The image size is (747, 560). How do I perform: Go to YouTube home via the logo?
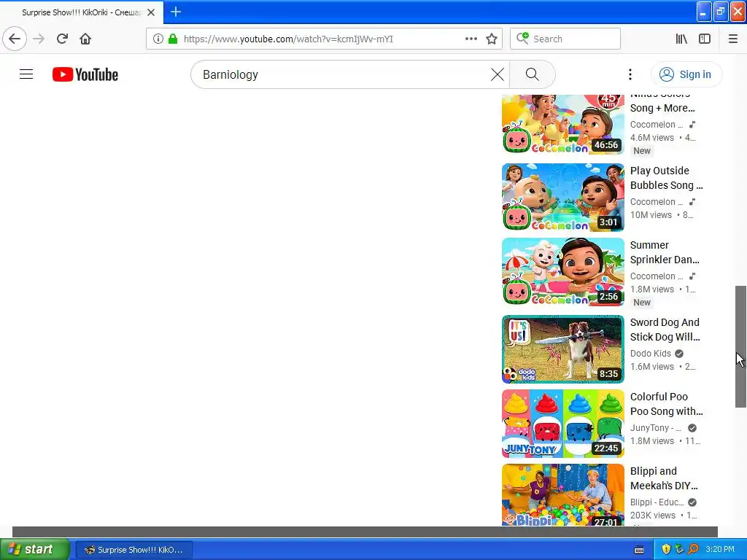click(85, 75)
